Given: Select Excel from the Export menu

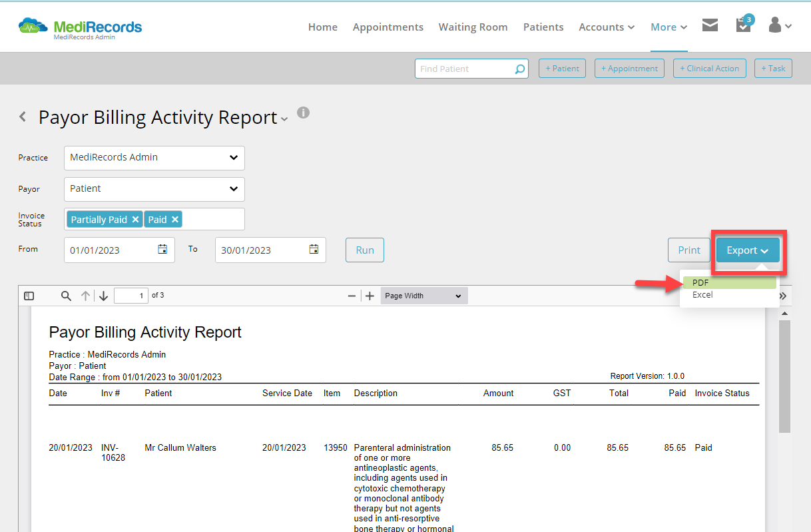Looking at the screenshot, I should pos(730,295).
